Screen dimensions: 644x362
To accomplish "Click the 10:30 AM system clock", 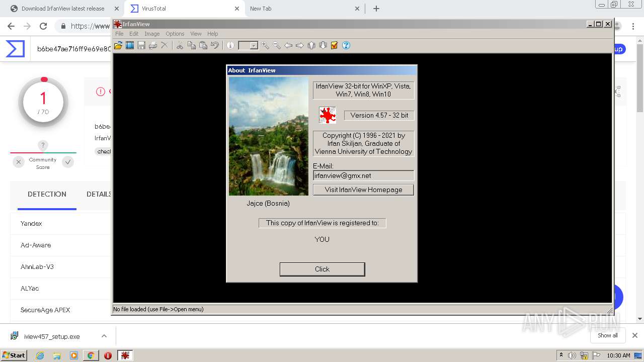I will (x=618, y=355).
